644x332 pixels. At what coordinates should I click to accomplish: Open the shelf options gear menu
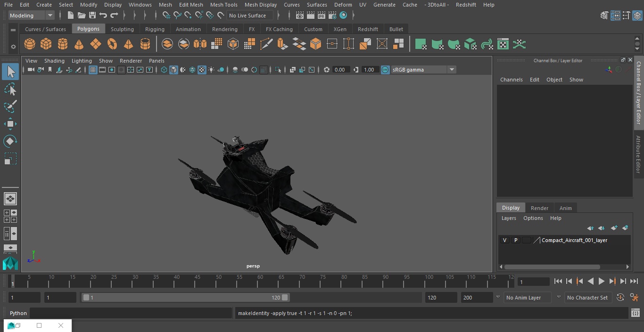click(x=13, y=46)
